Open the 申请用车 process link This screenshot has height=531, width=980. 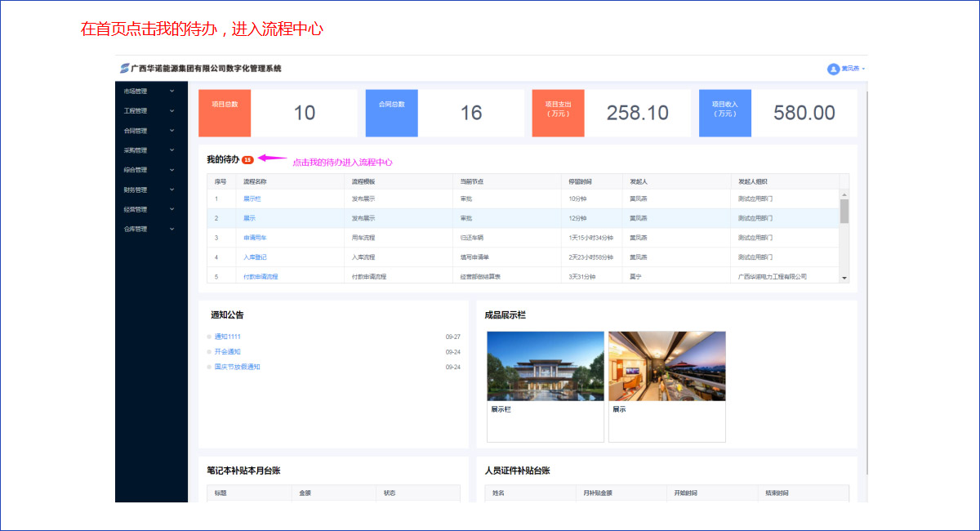coord(255,238)
